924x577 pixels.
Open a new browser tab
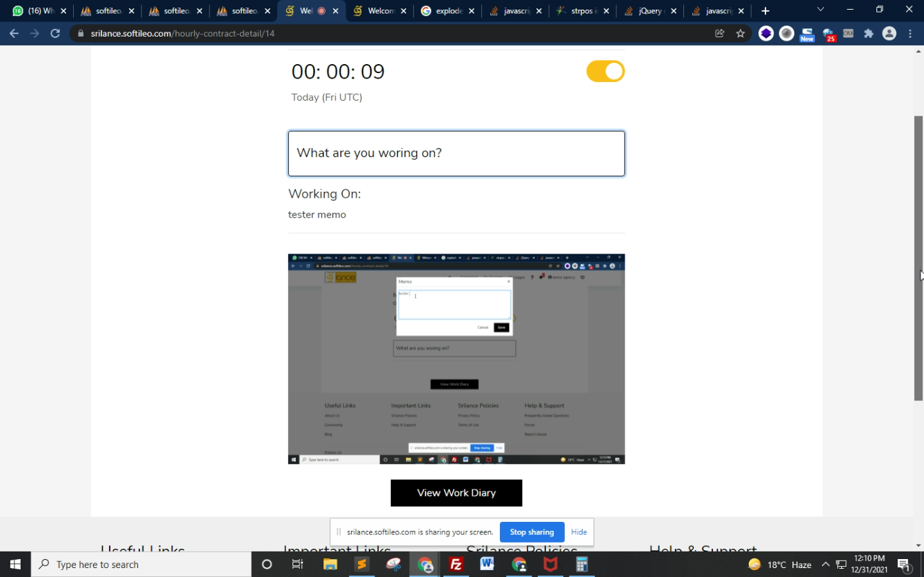pos(765,11)
